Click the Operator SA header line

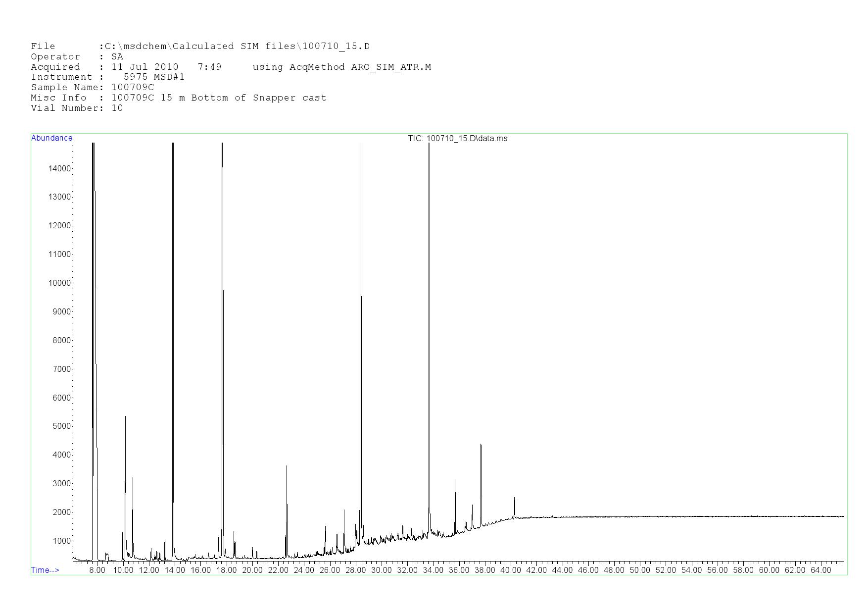[77, 57]
